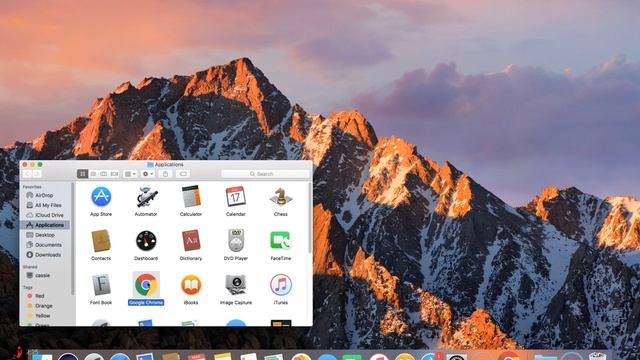Select the Chess app icon

pos(281,197)
